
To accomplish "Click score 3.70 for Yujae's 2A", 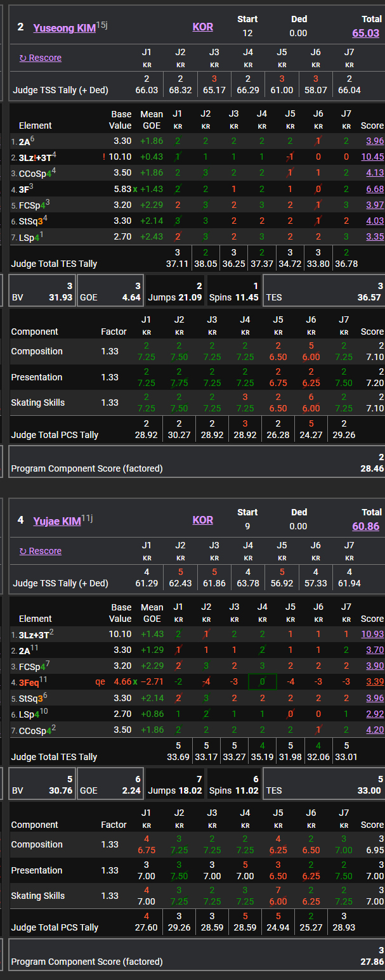I will pyautogui.click(x=374, y=650).
